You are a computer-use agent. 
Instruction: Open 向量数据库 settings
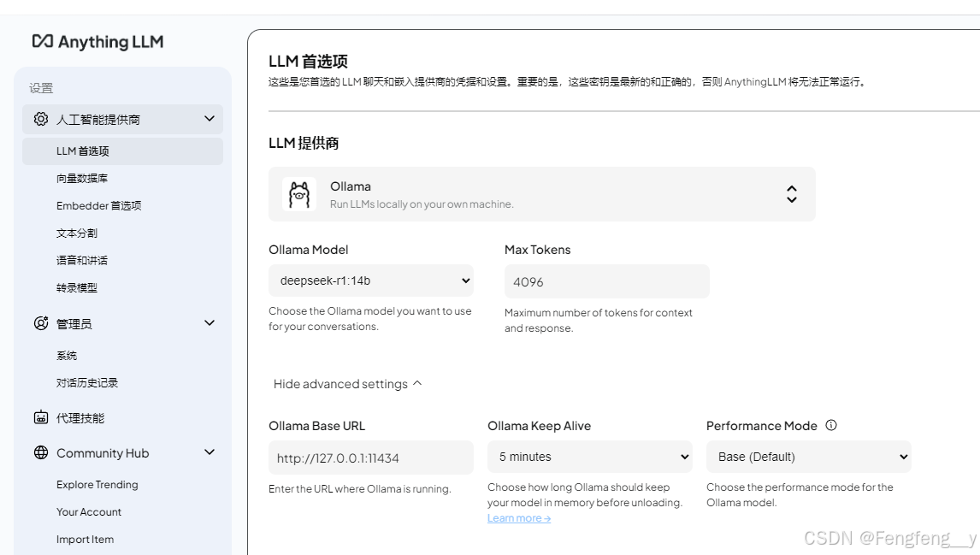[x=82, y=178]
